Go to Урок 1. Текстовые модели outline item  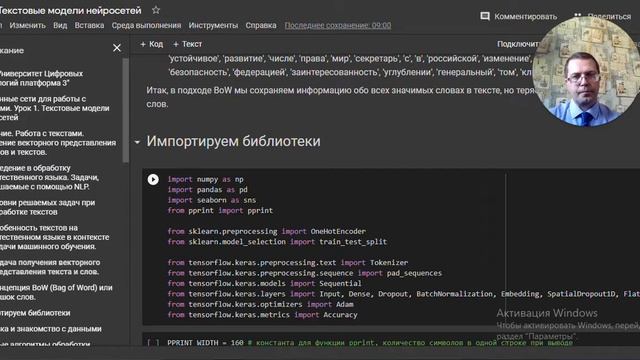coord(55,108)
